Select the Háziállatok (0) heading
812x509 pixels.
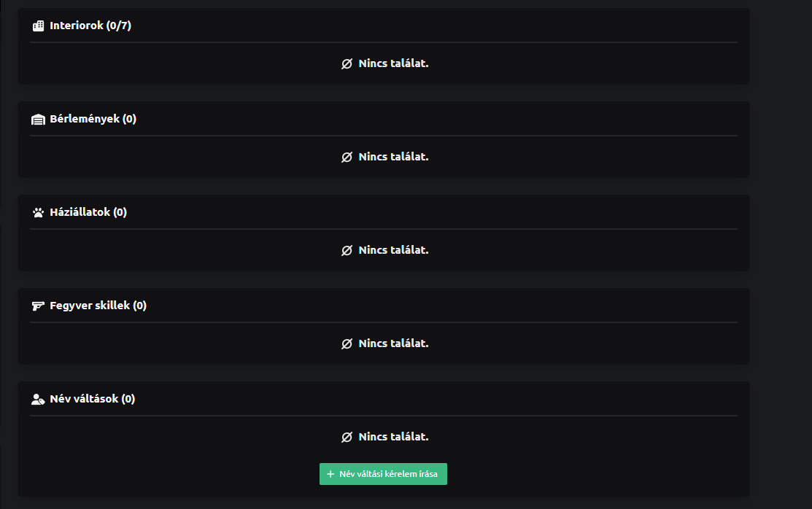pos(88,212)
